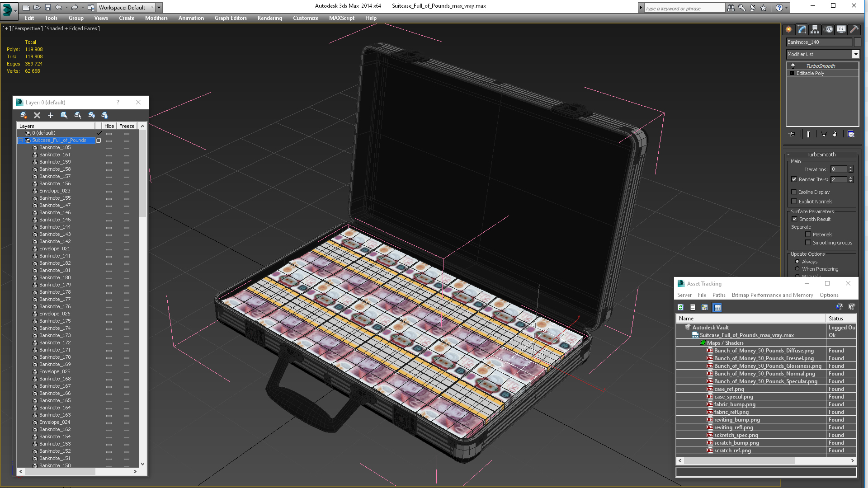The image size is (868, 488).
Task: Select When Rendering update radio button
Action: [x=797, y=269]
